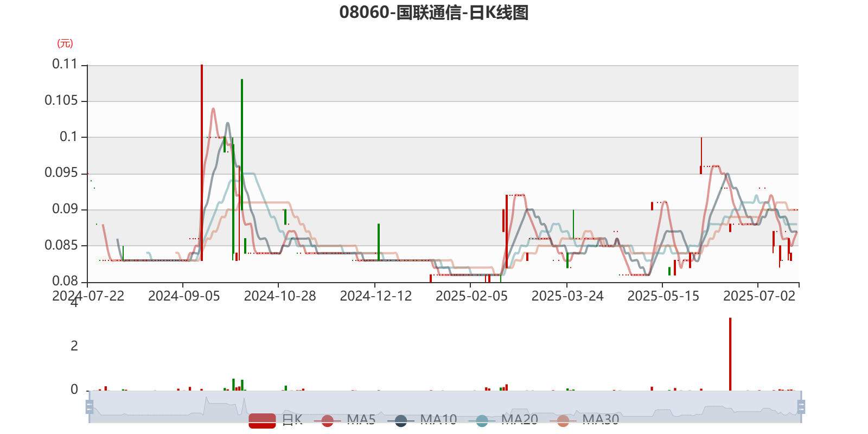
Task: Click the tall green candlestick peaking near 0.108
Action: pyautogui.click(x=242, y=144)
